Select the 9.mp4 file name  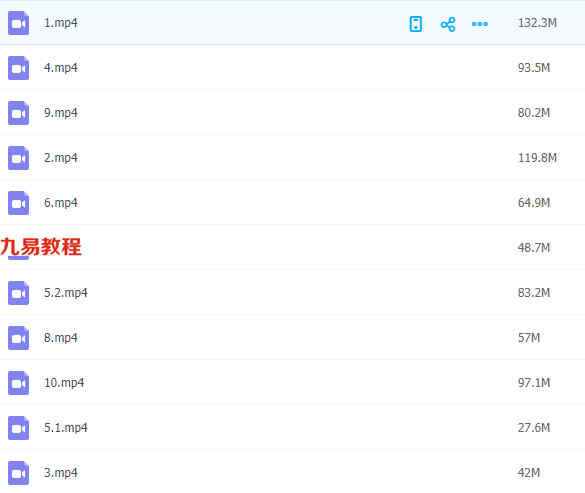pyautogui.click(x=61, y=113)
